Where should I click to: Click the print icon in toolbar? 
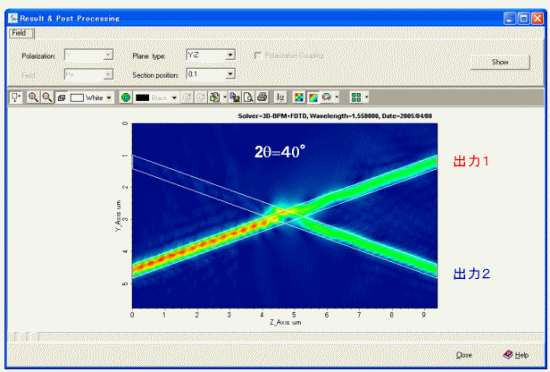tap(262, 97)
